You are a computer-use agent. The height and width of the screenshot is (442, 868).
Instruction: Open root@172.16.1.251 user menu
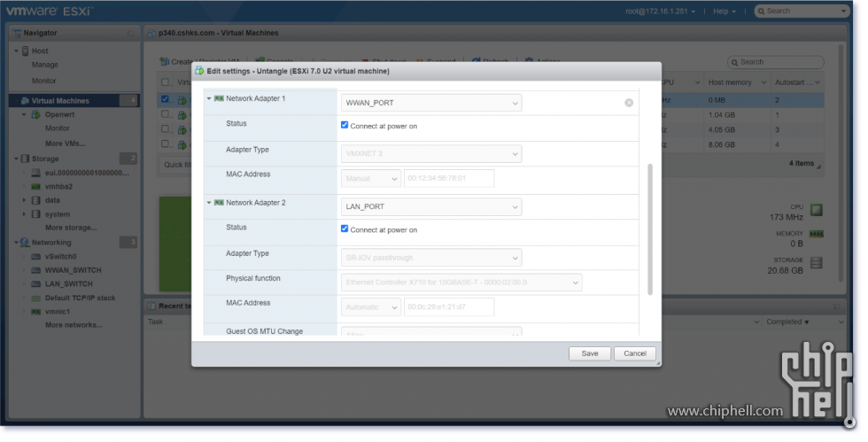(x=660, y=12)
